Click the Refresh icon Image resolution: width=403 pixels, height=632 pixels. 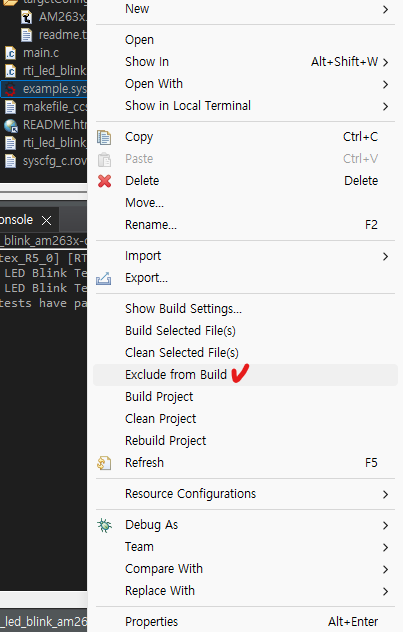[x=104, y=463]
